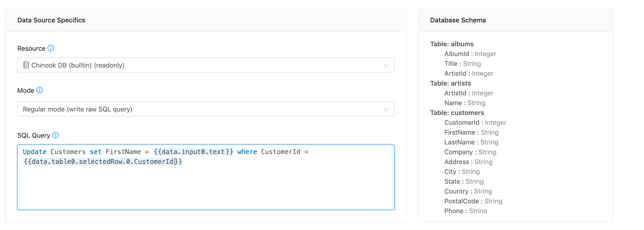
Task: Select State : String schema field
Action: (464, 181)
